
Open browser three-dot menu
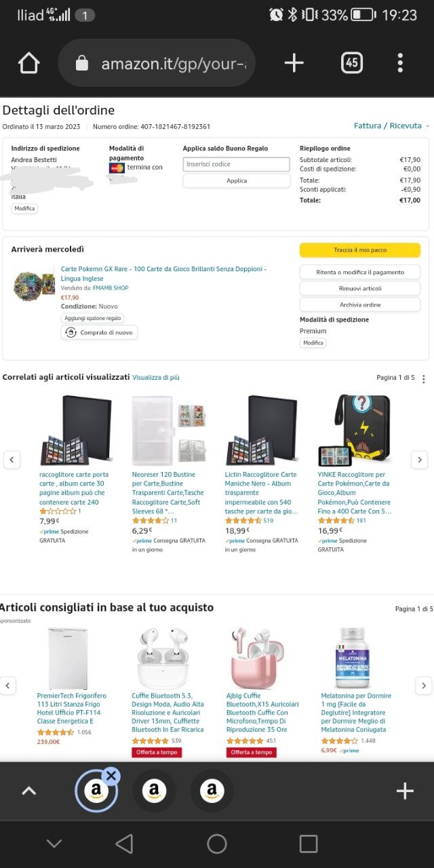click(x=400, y=63)
